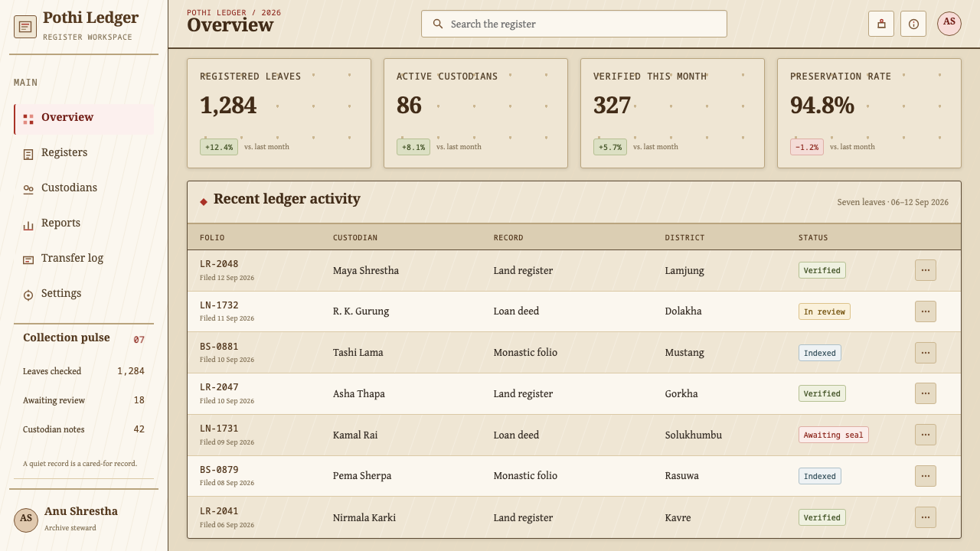Click the red diamond beside Recent ledger activity
This screenshot has width=980, height=551.
pyautogui.click(x=204, y=202)
